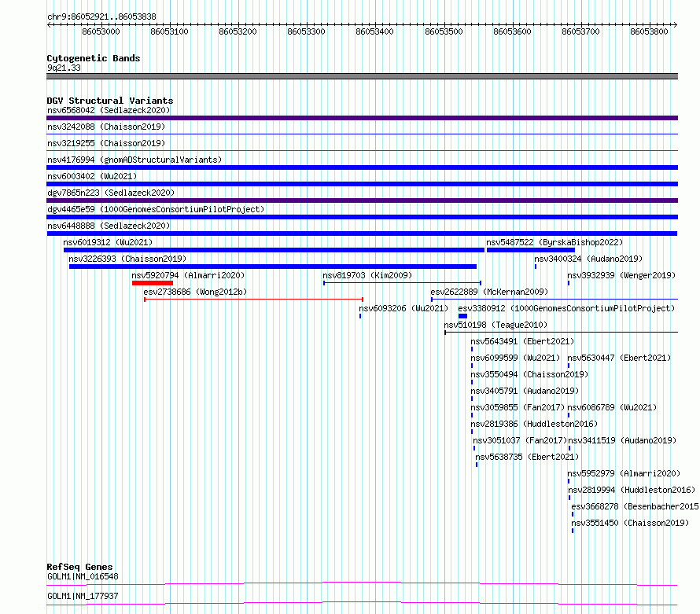Viewport: 700px width, 614px height.
Task: Open esv3668278 (Besenbacher2015) label
Action: [x=636, y=506]
